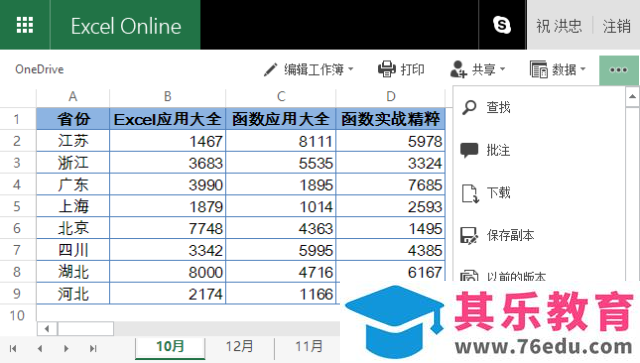This screenshot has width=640, height=363.
Task: Switch to the 12月 sheet tab
Action: point(240,347)
